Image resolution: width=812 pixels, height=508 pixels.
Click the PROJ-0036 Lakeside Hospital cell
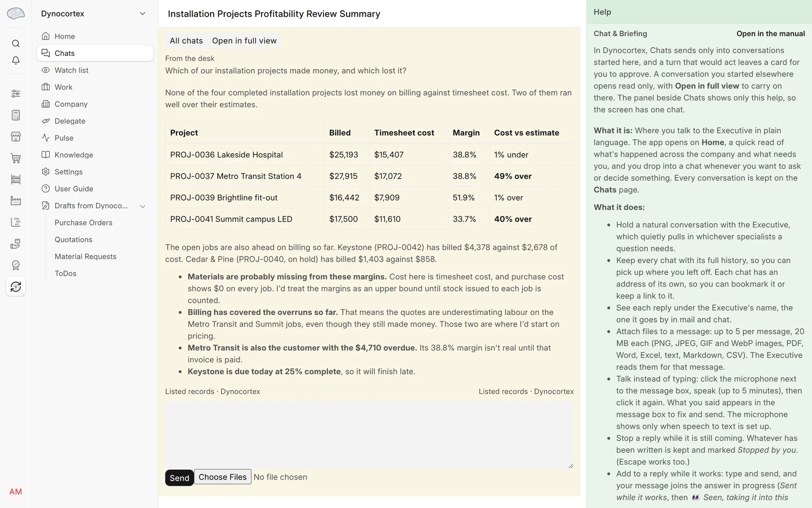coord(245,154)
